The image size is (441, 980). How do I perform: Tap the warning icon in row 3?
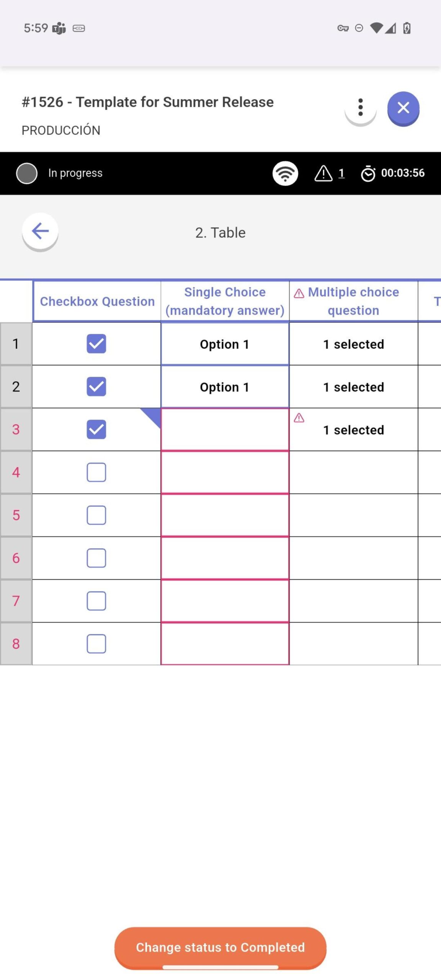(299, 418)
